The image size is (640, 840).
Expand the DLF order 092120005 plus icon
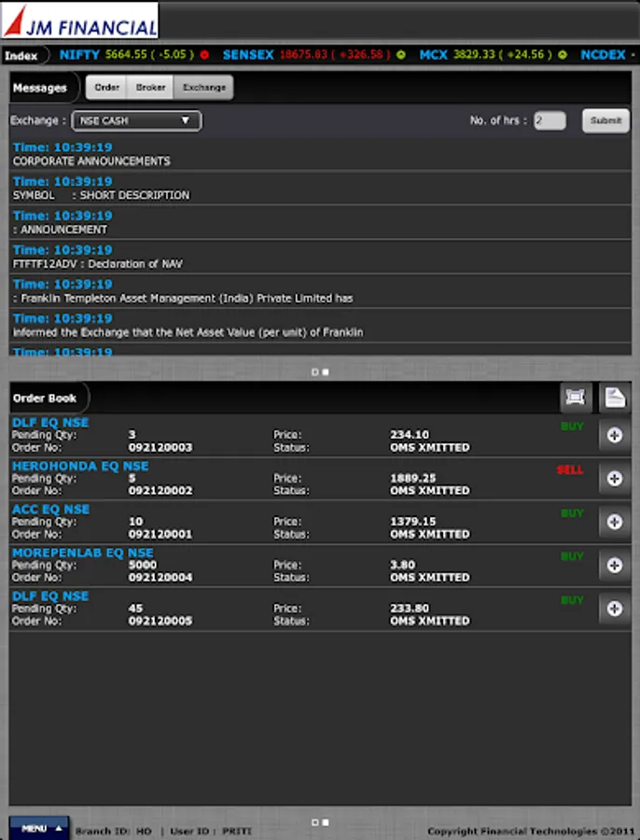pyautogui.click(x=614, y=609)
